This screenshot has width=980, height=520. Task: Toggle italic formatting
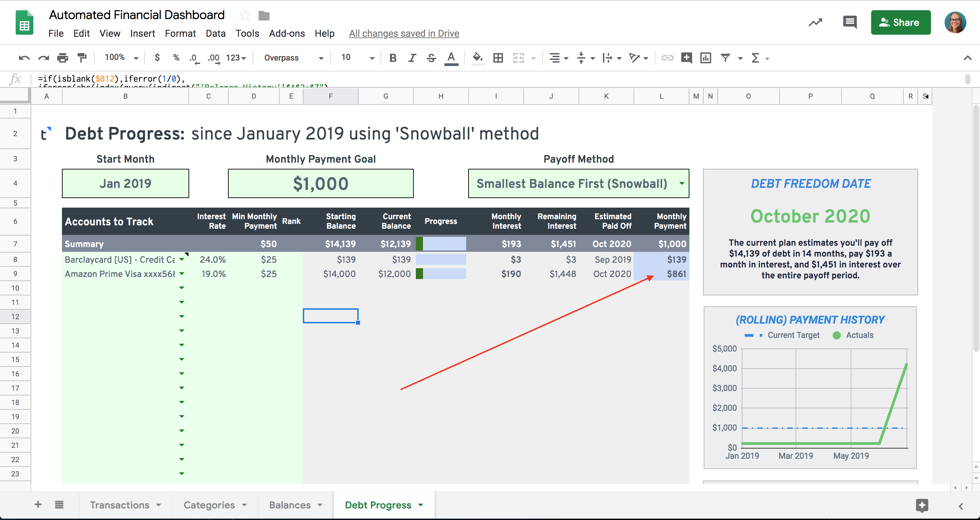412,58
